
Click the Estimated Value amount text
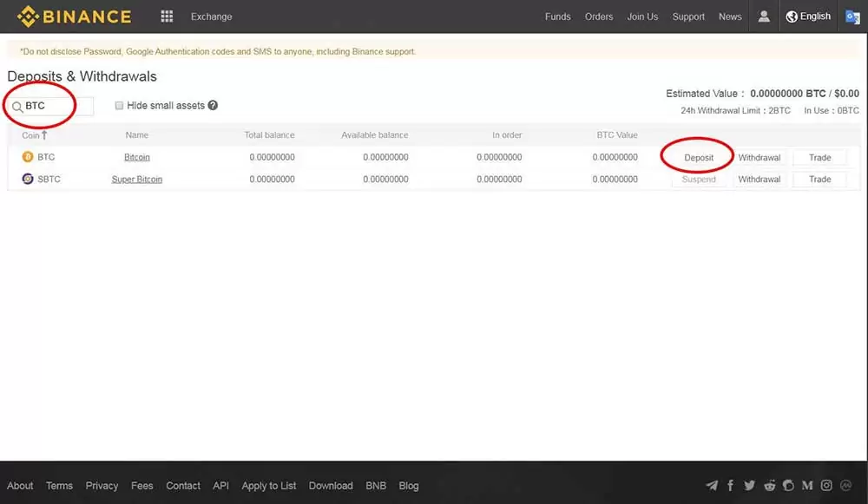805,94
